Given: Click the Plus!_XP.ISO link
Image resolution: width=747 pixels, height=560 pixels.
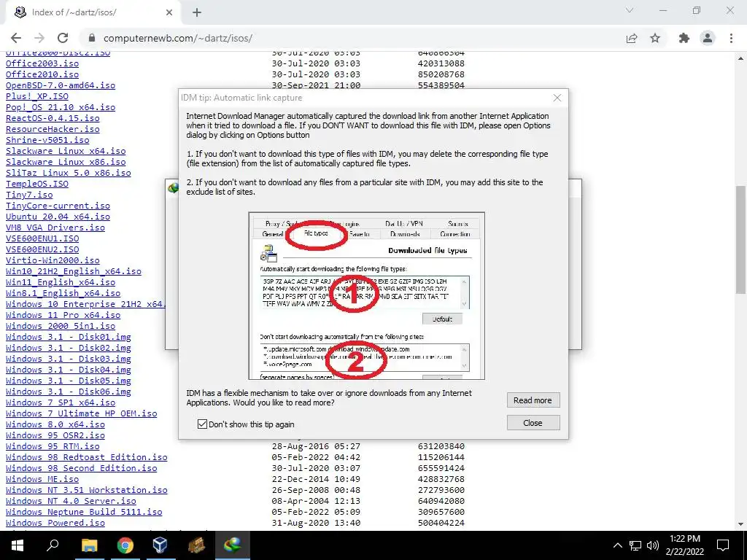Looking at the screenshot, I should (37, 96).
